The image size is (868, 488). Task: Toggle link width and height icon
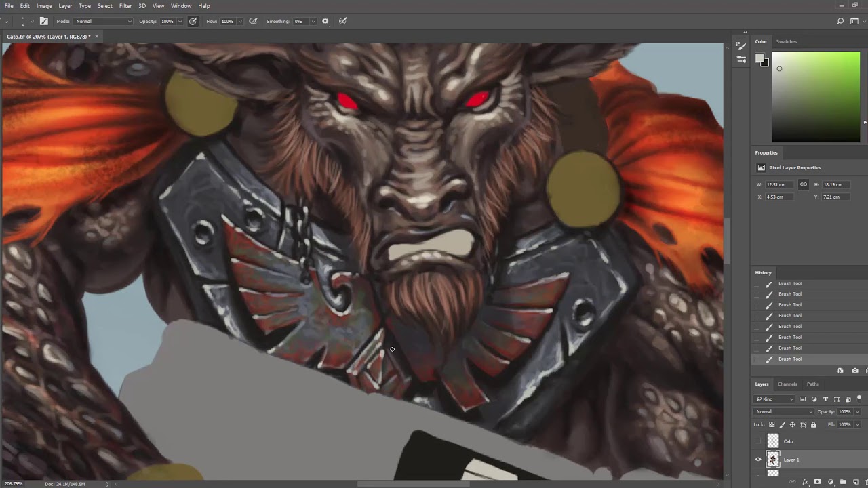[x=804, y=184]
